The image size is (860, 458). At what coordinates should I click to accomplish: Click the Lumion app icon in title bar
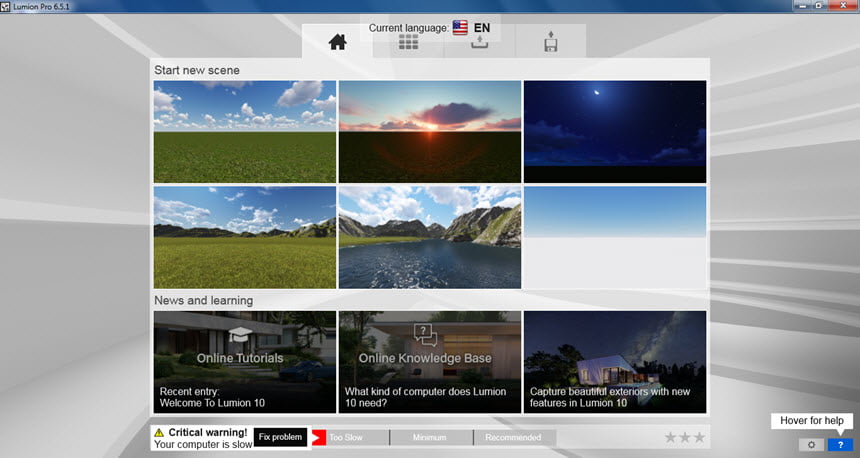tap(5, 7)
